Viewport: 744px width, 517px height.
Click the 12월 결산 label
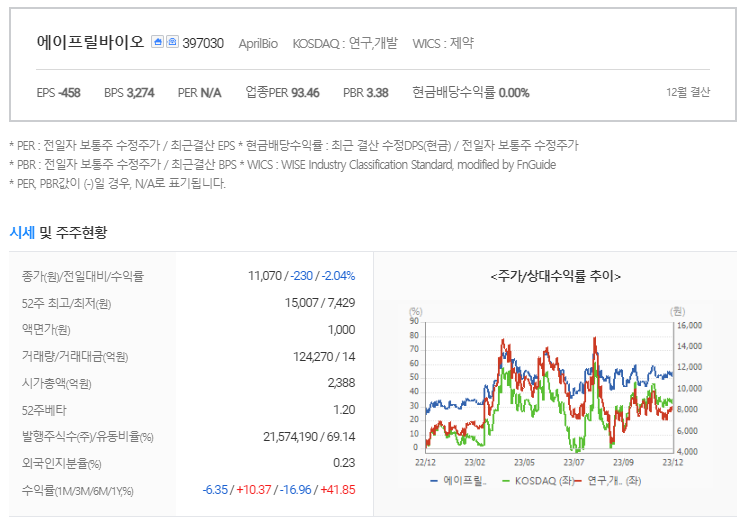click(688, 92)
